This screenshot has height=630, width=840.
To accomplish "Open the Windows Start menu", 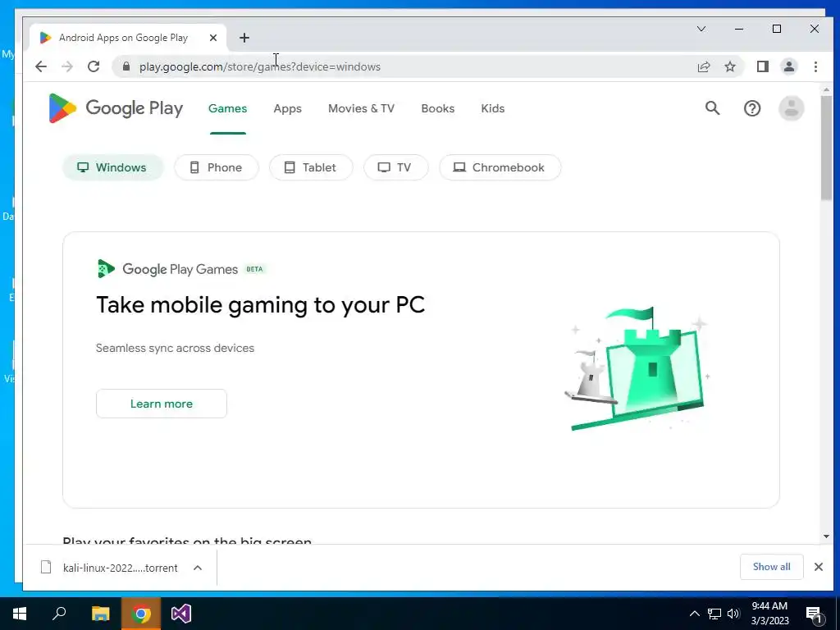I will [x=20, y=614].
